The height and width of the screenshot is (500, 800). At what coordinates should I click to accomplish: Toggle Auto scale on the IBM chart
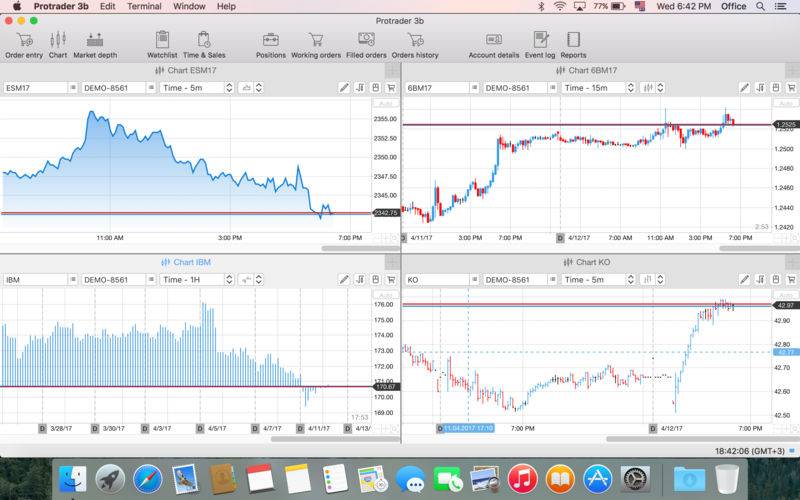click(385, 295)
